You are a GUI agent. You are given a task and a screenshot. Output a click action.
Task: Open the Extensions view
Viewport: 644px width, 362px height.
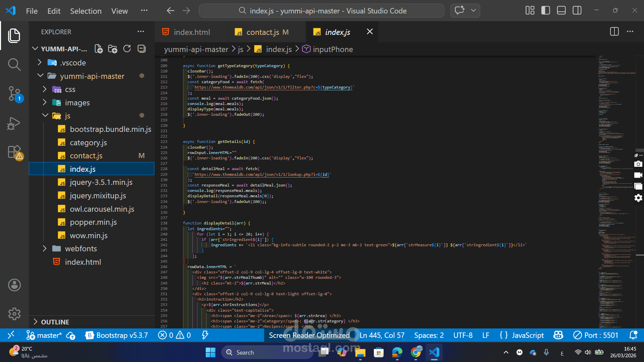click(x=14, y=152)
